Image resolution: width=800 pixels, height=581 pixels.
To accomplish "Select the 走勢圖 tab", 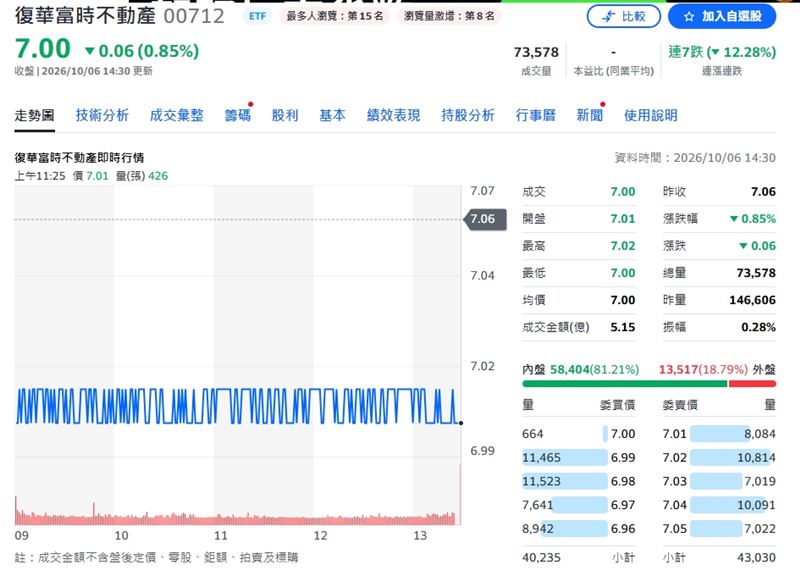I will click(x=34, y=116).
